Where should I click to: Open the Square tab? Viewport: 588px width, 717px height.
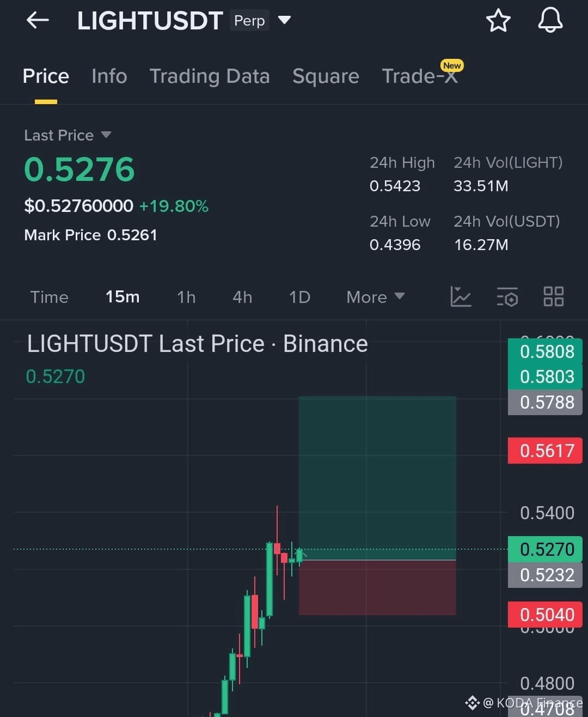tap(326, 76)
